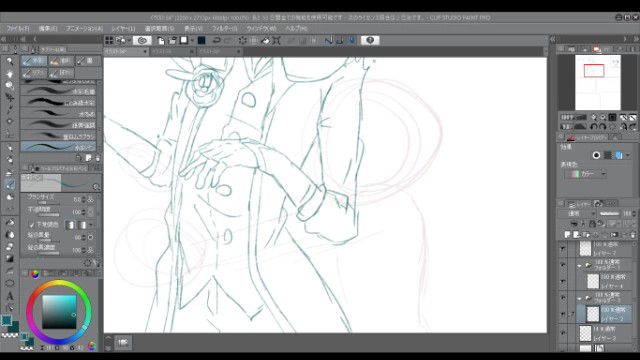Toggle visibility of layer 4

click(x=562, y=281)
